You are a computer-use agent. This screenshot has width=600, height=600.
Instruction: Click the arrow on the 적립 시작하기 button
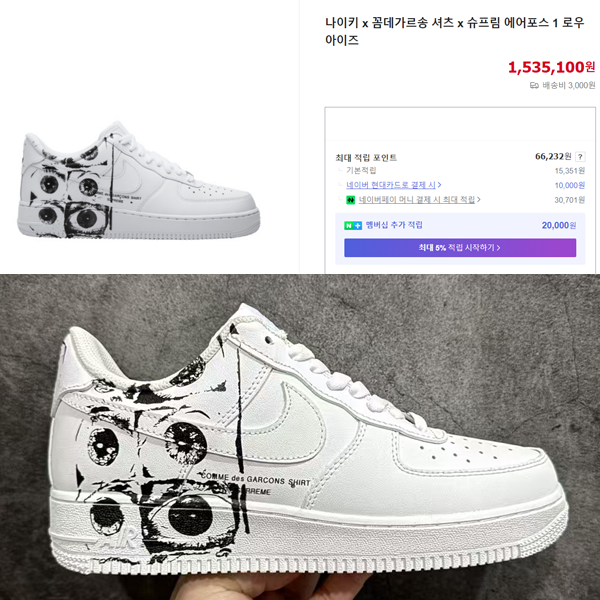click(x=498, y=248)
